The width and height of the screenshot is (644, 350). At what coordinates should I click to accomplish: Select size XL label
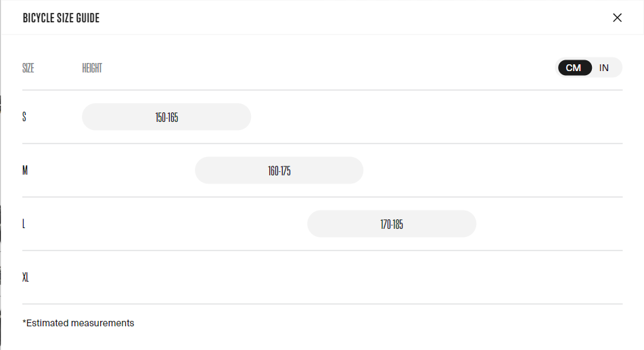tap(26, 278)
